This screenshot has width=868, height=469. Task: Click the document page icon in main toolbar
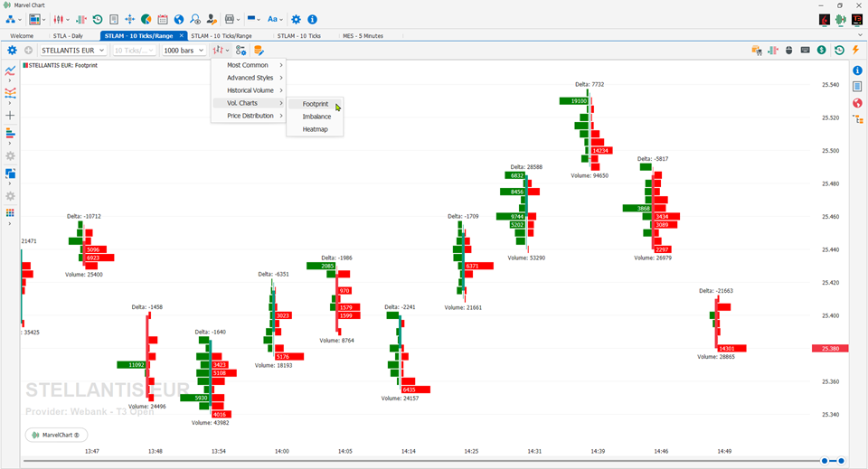tap(114, 19)
